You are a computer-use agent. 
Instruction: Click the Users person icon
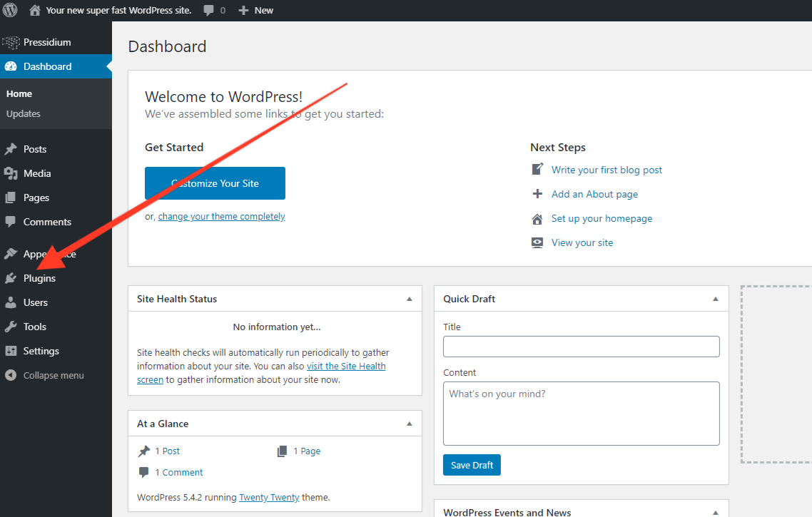pos(11,302)
